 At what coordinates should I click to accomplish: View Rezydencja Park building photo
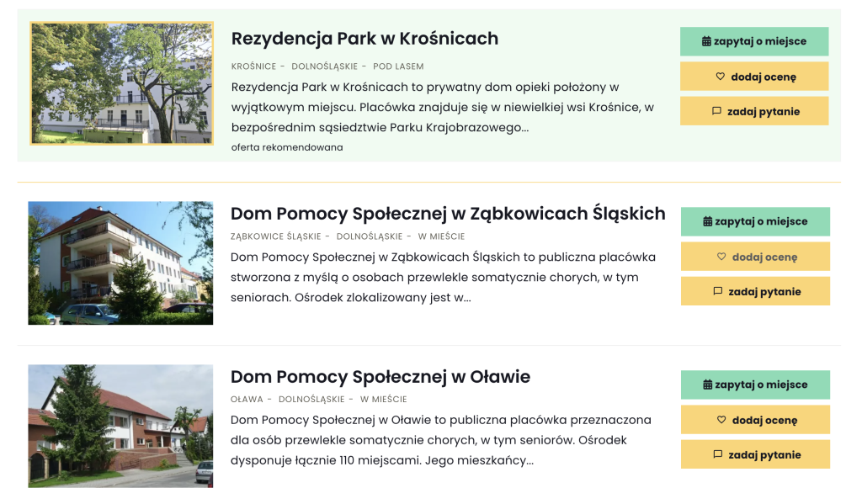pos(122,83)
